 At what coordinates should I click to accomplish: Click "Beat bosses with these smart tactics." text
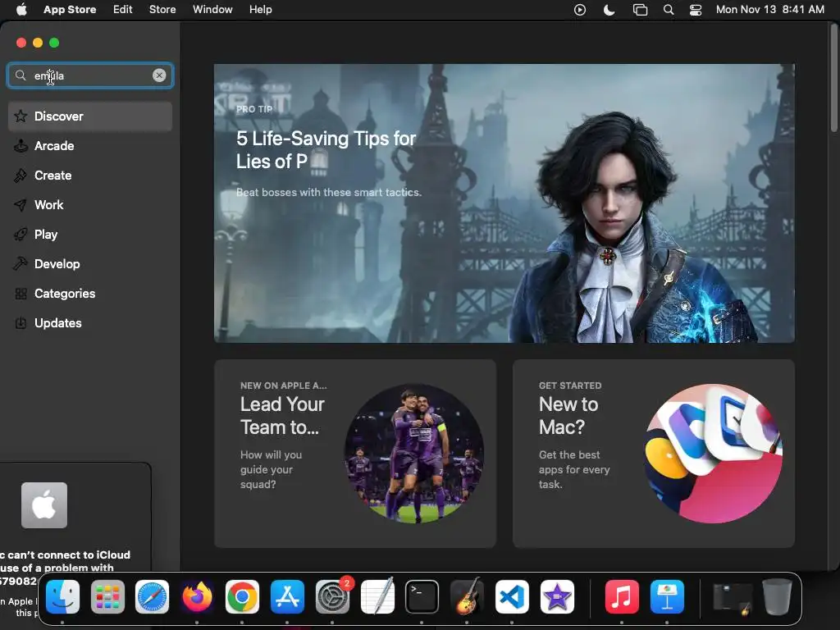click(329, 192)
